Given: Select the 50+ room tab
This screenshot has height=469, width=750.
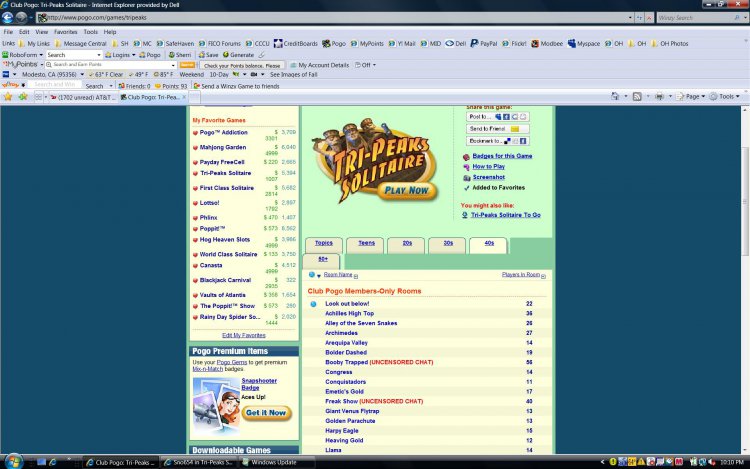Looking at the screenshot, I should point(323,261).
